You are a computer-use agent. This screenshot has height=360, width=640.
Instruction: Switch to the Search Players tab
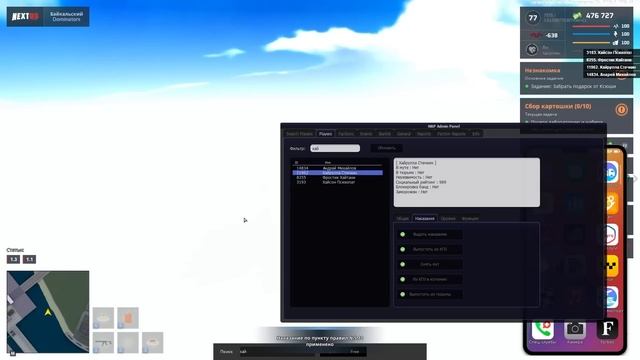pyautogui.click(x=299, y=134)
